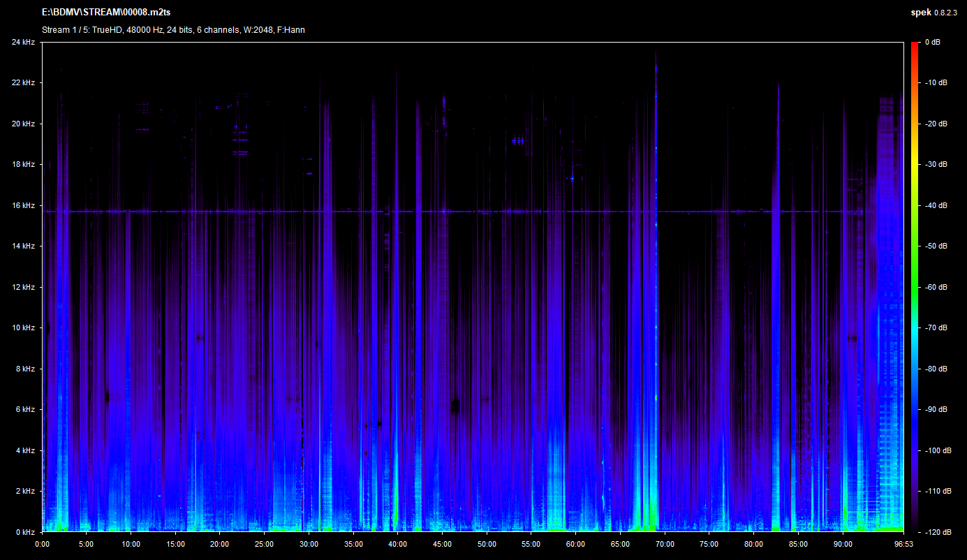Click the 10 kHz frequency axis label
Viewport: 967px width, 560px height.
[23, 328]
